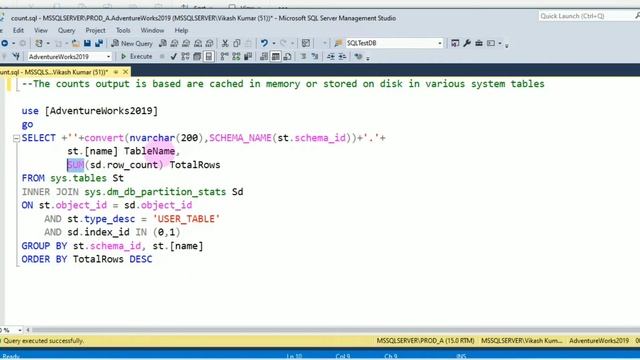This screenshot has height=360, width=640.
Task: Toggle Include Client Statistics icon
Action: pos(248,57)
